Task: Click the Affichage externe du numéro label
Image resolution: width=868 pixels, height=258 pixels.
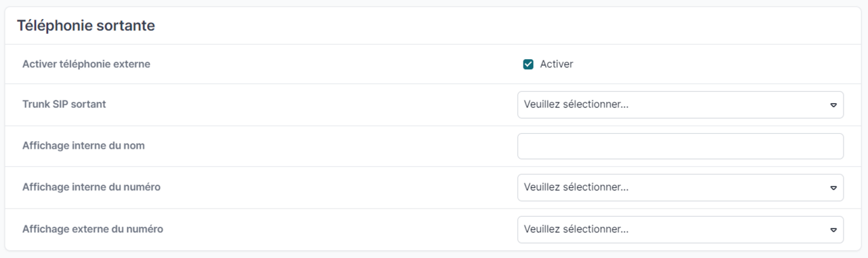Action: [93, 229]
